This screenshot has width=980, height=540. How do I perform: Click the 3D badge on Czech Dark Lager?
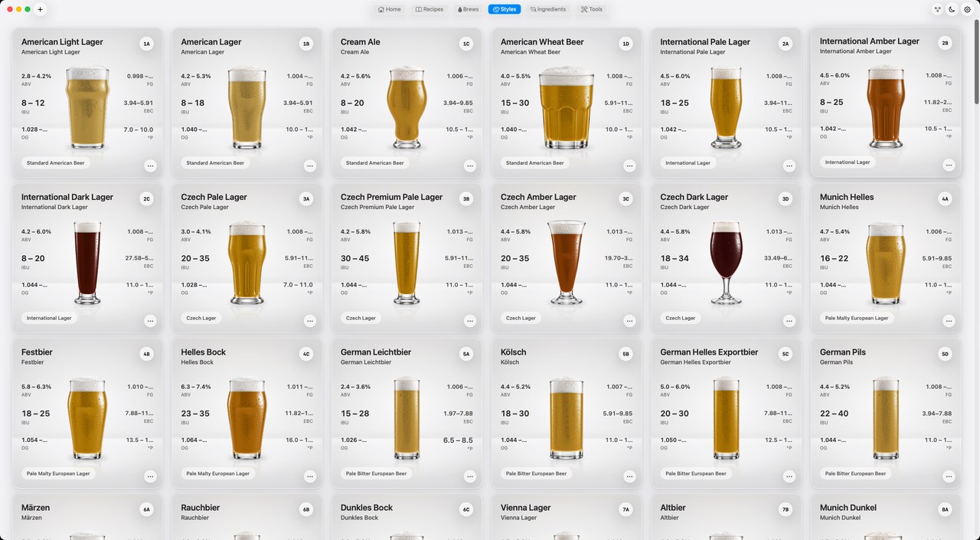click(786, 199)
